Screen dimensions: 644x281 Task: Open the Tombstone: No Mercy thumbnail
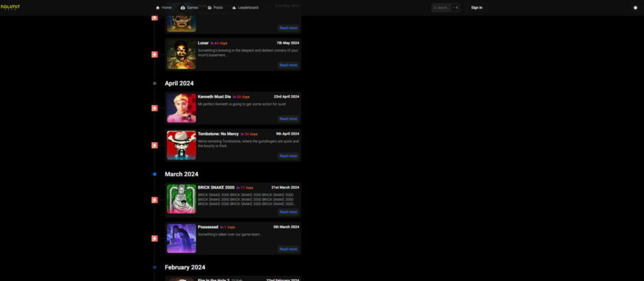click(181, 145)
